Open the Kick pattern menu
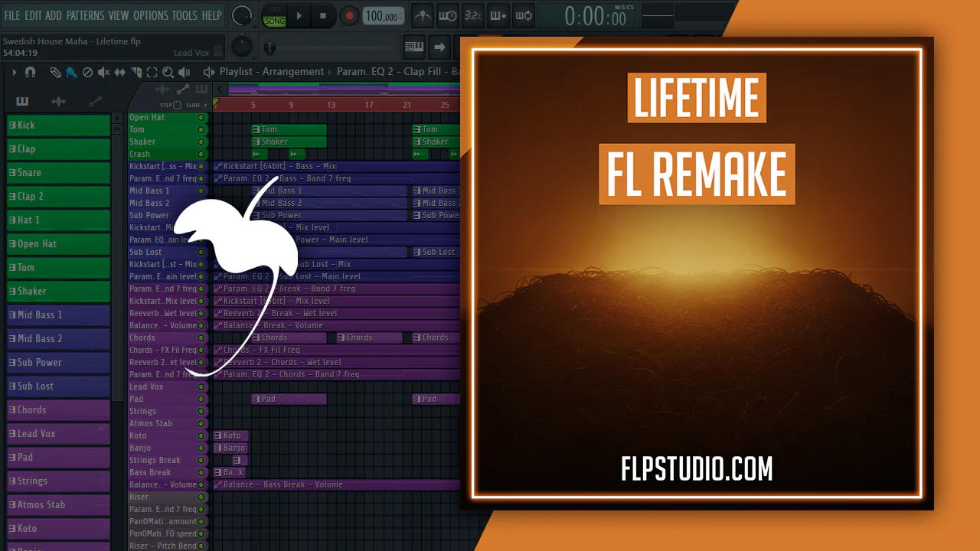This screenshot has height=551, width=980. [x=12, y=125]
